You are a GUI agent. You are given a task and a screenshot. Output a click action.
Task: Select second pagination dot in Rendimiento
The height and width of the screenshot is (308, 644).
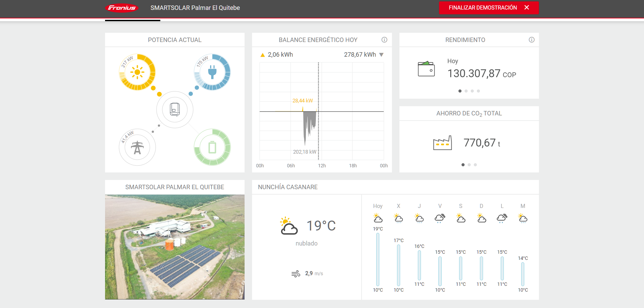466,91
